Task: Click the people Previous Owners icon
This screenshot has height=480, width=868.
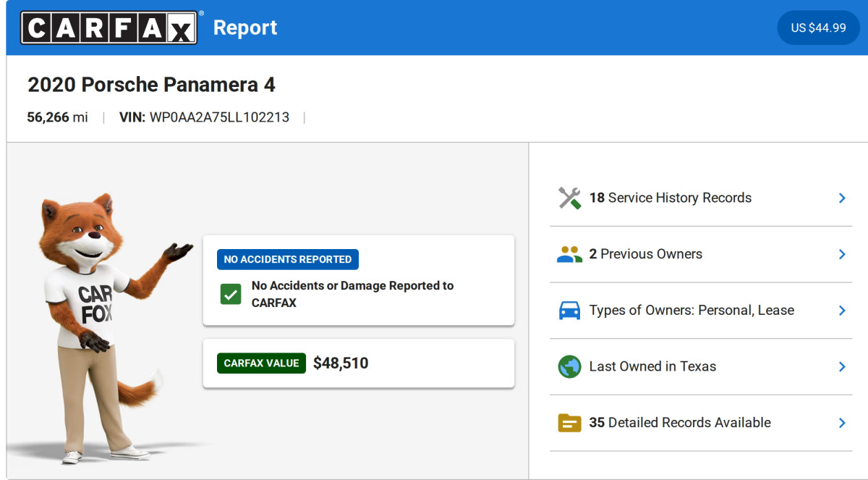Action: tap(570, 254)
